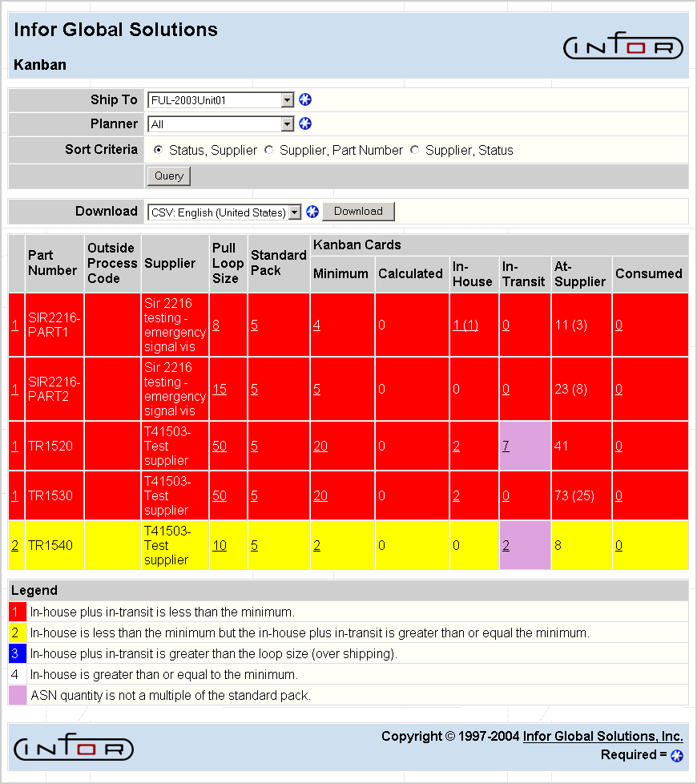The width and height of the screenshot is (697, 784).
Task: Click the blue legend swatch 3
Action: 18,654
